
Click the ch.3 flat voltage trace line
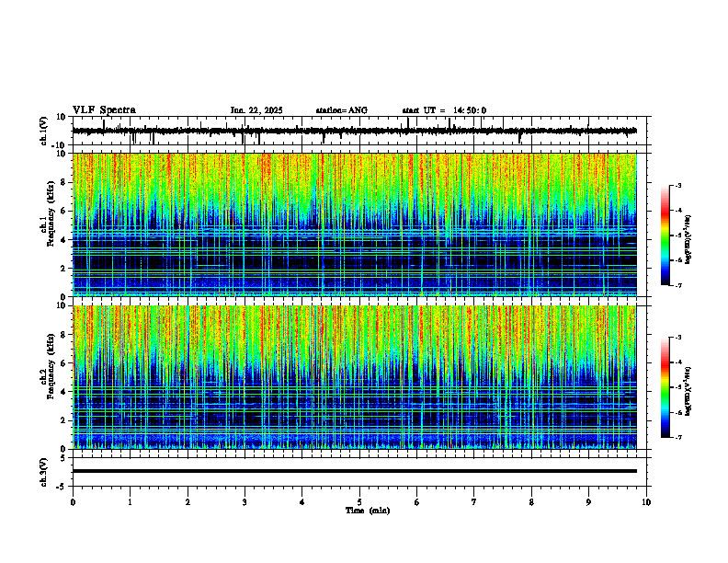point(355,471)
